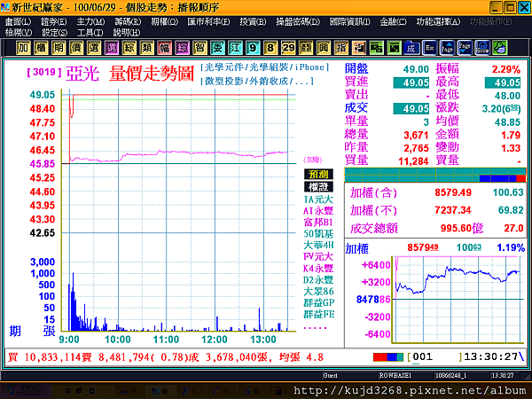Screen dimensions: 532x399
Task: Open the 金融(C) menu
Action: click(393, 22)
